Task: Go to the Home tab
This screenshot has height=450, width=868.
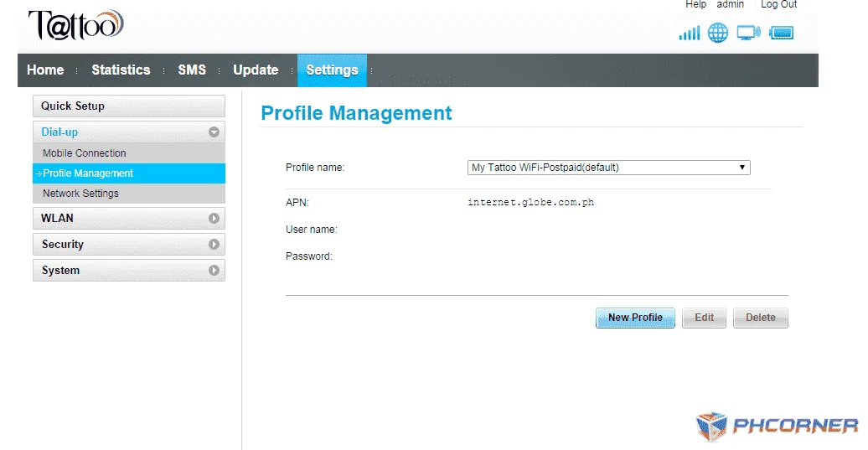Action: (45, 70)
